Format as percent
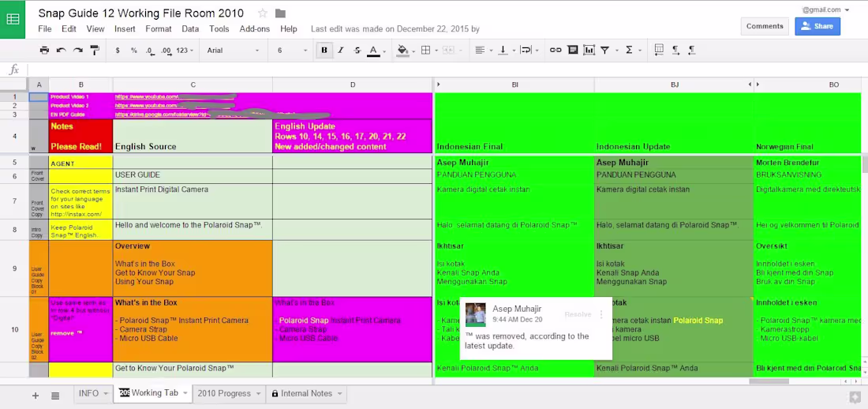This screenshot has width=868, height=409. tap(134, 51)
